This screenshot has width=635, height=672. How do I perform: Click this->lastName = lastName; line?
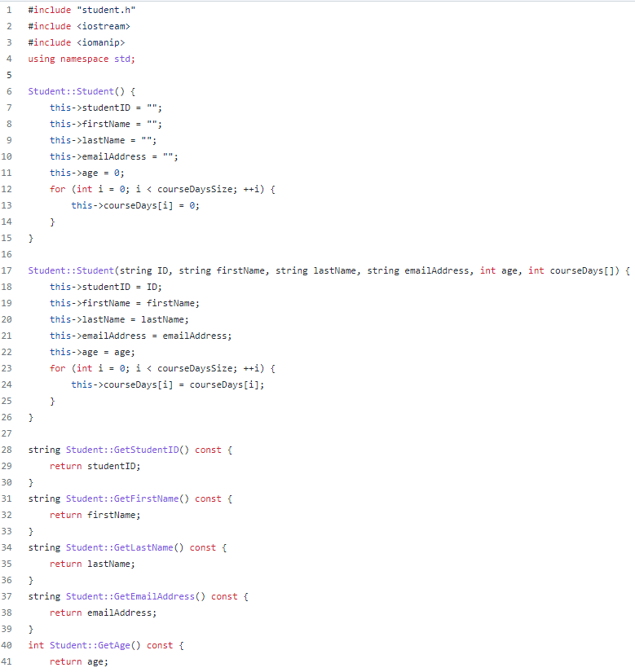(x=119, y=319)
